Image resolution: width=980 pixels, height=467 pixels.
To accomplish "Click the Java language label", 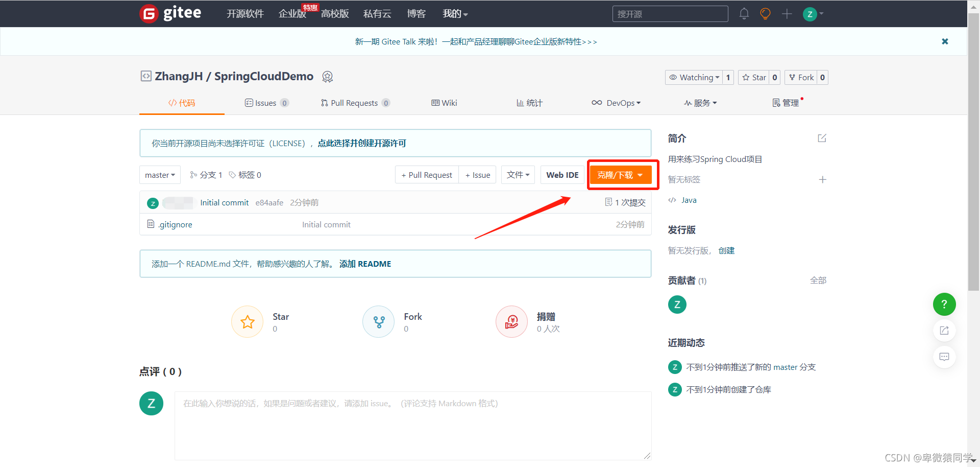I will click(689, 200).
